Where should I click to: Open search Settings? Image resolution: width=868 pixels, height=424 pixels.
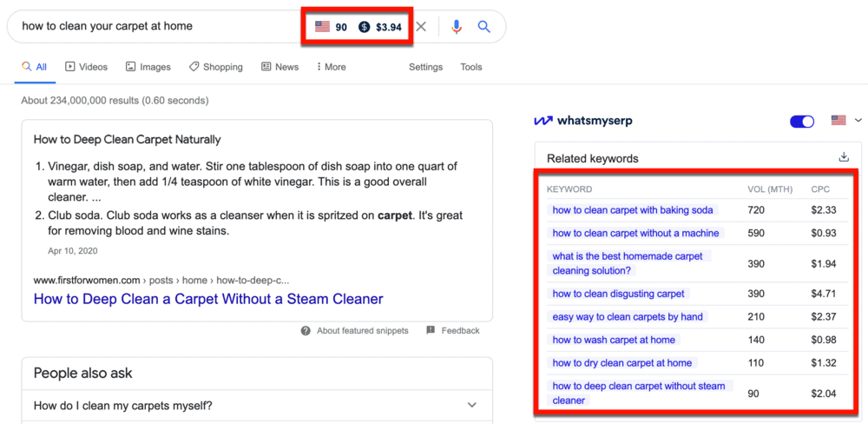tap(425, 67)
